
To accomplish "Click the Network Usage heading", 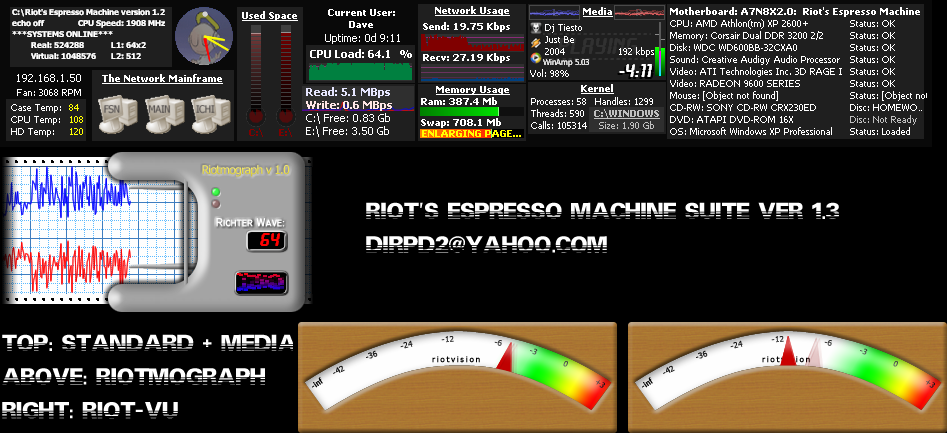I will (x=472, y=10).
